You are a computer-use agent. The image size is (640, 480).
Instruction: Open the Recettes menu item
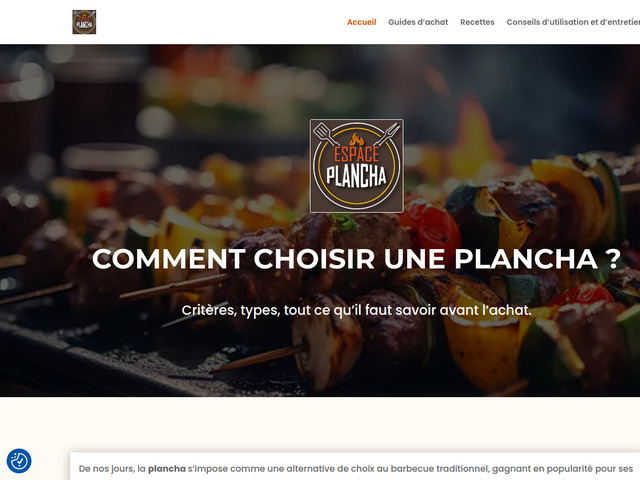point(477,22)
